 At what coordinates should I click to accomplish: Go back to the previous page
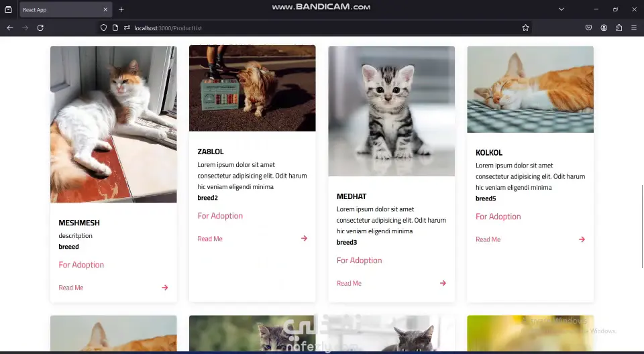(x=10, y=28)
